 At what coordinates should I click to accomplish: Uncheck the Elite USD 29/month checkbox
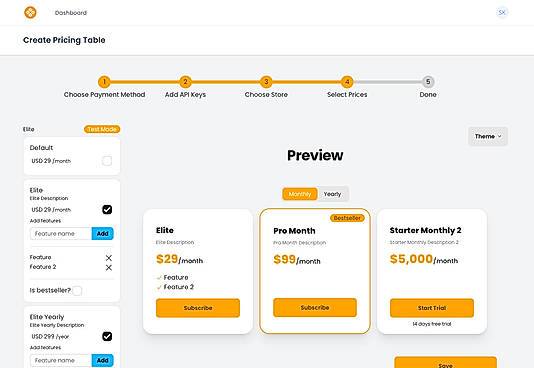[107, 209]
